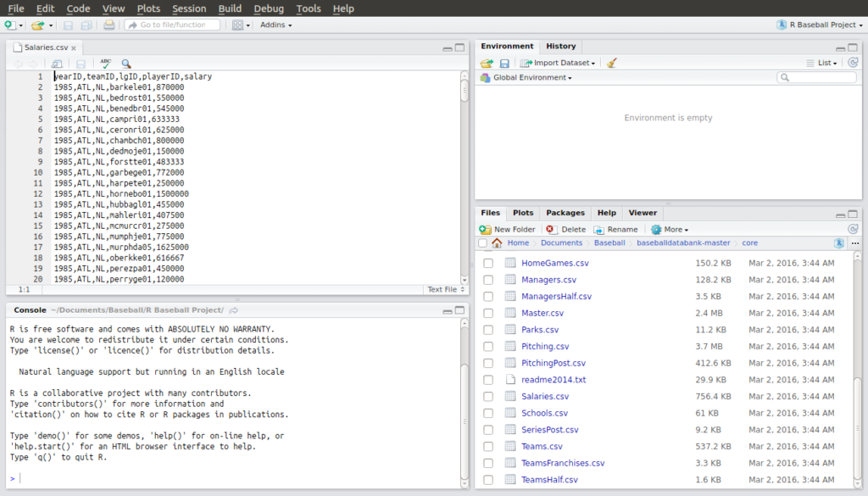
Task: Click the source editor vertical scrollbar
Action: (465, 177)
